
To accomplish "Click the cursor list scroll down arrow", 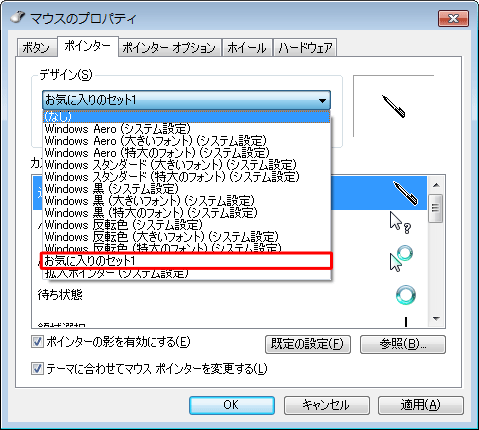I will pyautogui.click(x=436, y=319).
